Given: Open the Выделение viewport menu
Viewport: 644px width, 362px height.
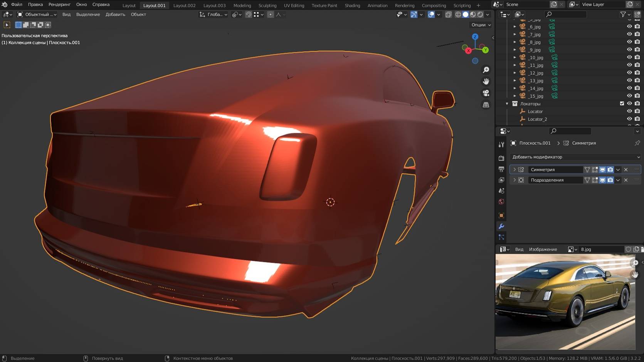Looking at the screenshot, I should tap(88, 15).
